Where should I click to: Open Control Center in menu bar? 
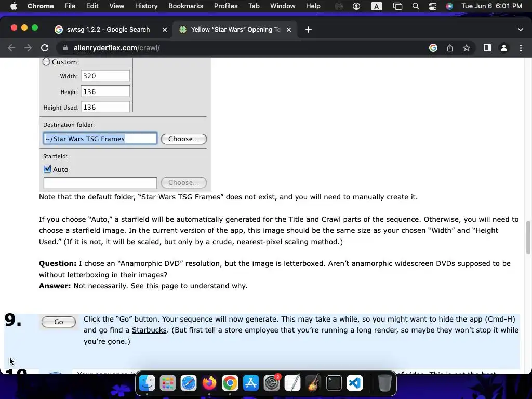point(433,6)
